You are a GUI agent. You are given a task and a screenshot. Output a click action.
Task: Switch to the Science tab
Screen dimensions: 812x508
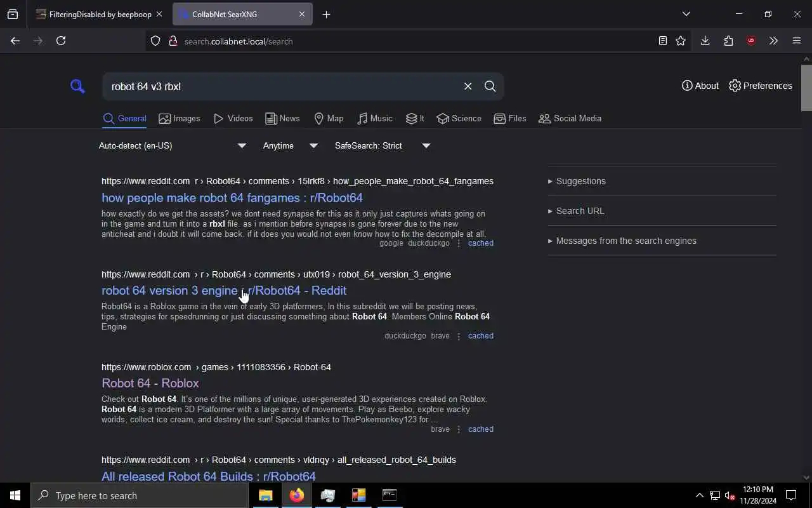459,119
